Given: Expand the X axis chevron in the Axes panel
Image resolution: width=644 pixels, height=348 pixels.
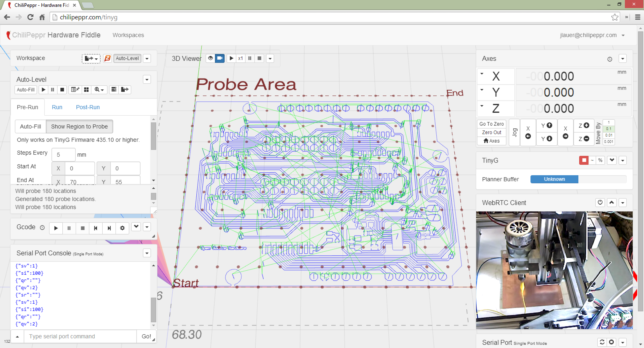Looking at the screenshot, I should click(x=482, y=74).
